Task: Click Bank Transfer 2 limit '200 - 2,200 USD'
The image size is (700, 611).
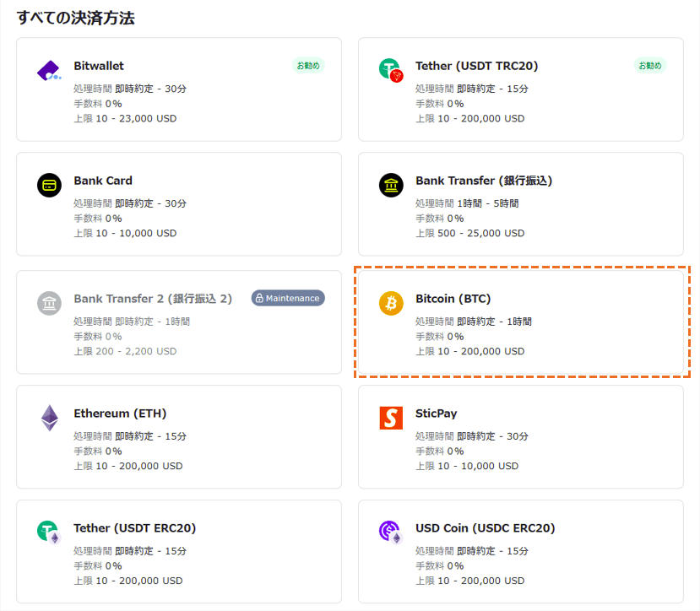Action: click(136, 351)
